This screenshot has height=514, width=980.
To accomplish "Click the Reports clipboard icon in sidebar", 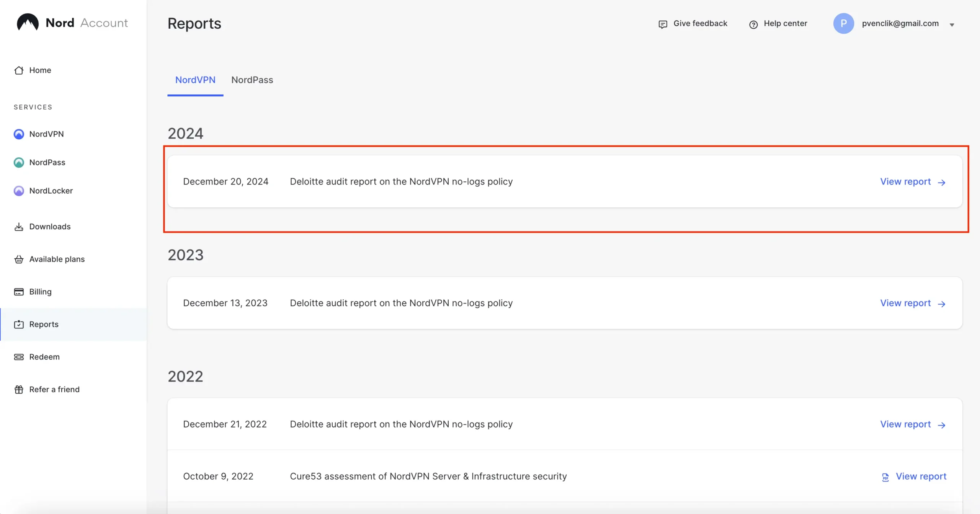I will click(x=19, y=324).
